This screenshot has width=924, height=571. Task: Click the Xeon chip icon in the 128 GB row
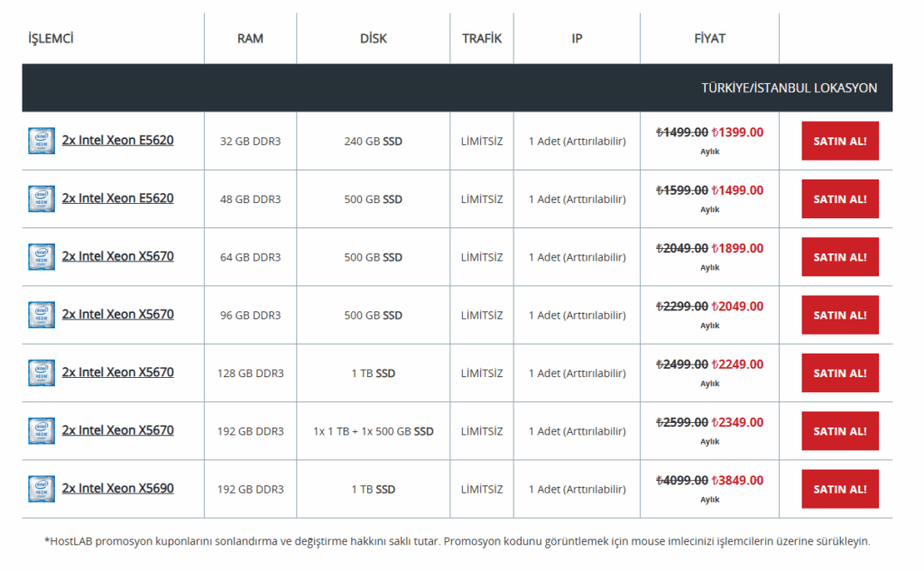(x=42, y=373)
